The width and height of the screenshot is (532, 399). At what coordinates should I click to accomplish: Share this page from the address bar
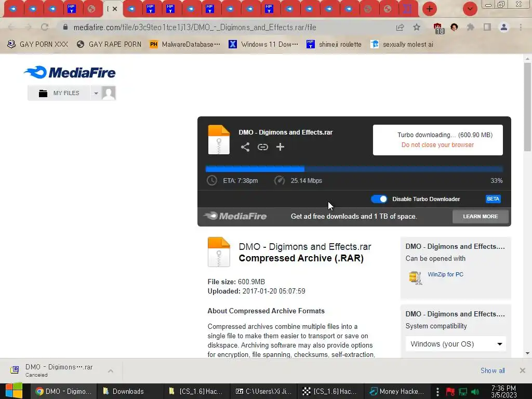[x=400, y=27]
